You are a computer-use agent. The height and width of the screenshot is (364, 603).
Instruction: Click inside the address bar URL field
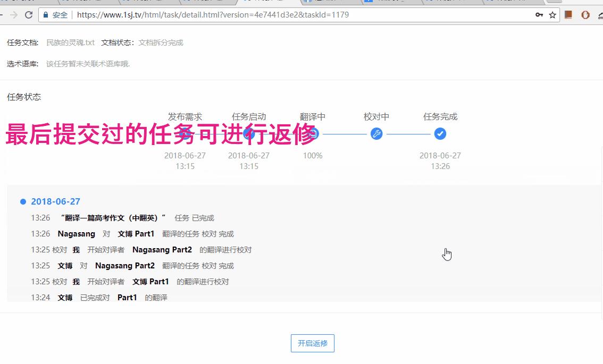click(213, 15)
